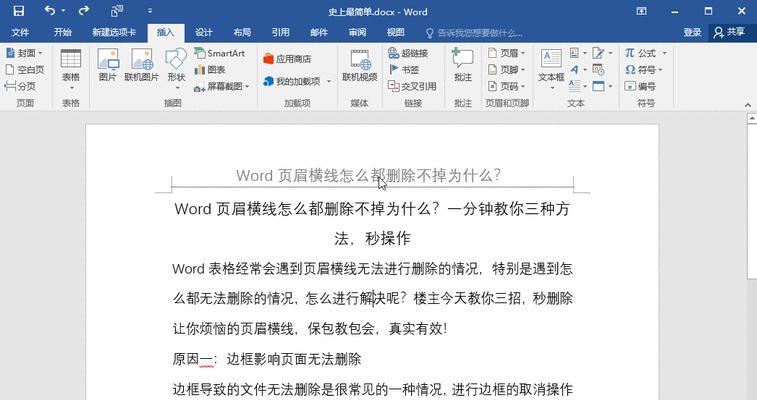Open the 页脚 footer dropdown

coord(506,69)
